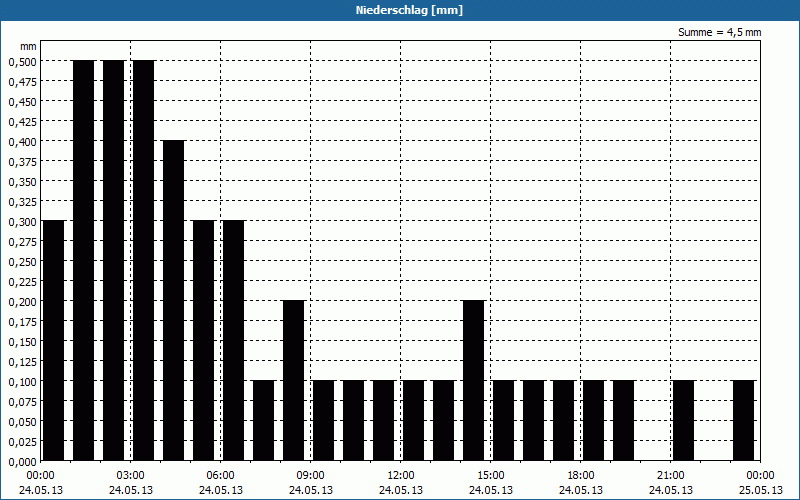Image resolution: width=800 pixels, height=500 pixels.
Task: Click the 0,300 bar starting at 06:00
Action: coord(234,340)
